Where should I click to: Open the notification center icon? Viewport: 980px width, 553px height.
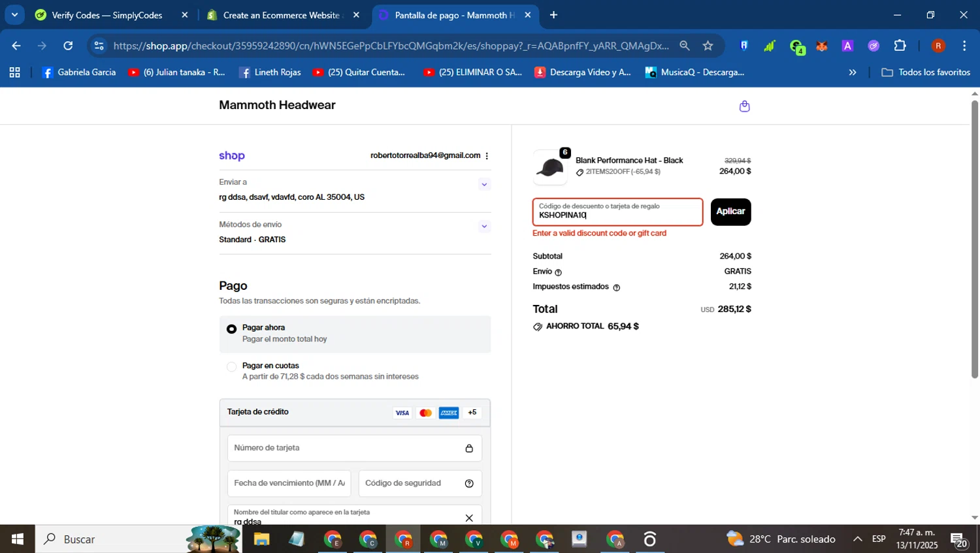pos(959,540)
